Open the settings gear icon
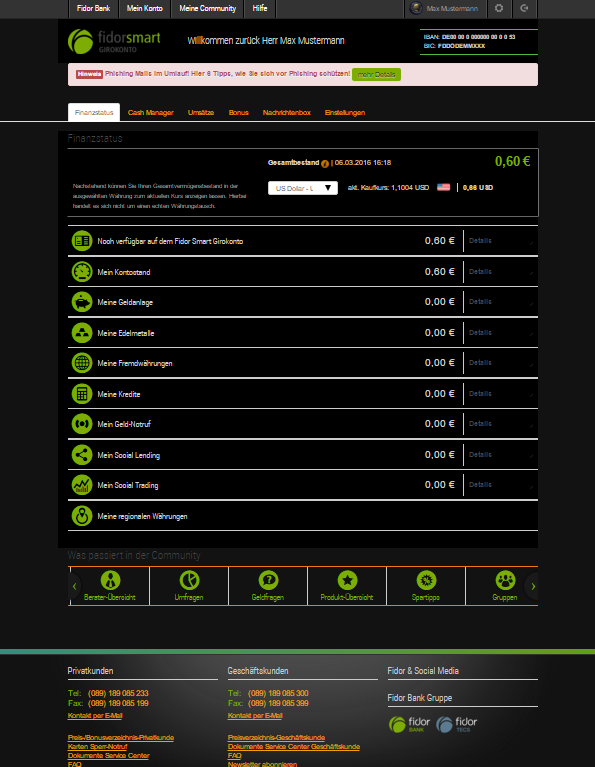This screenshot has height=767, width=595. coord(499,8)
